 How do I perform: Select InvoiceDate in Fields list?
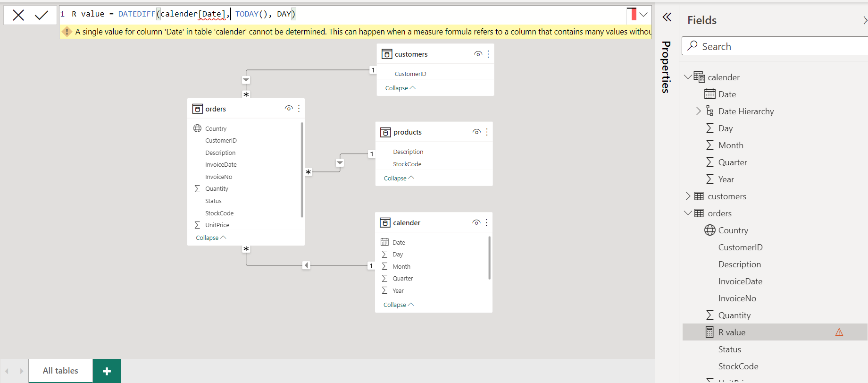click(740, 281)
